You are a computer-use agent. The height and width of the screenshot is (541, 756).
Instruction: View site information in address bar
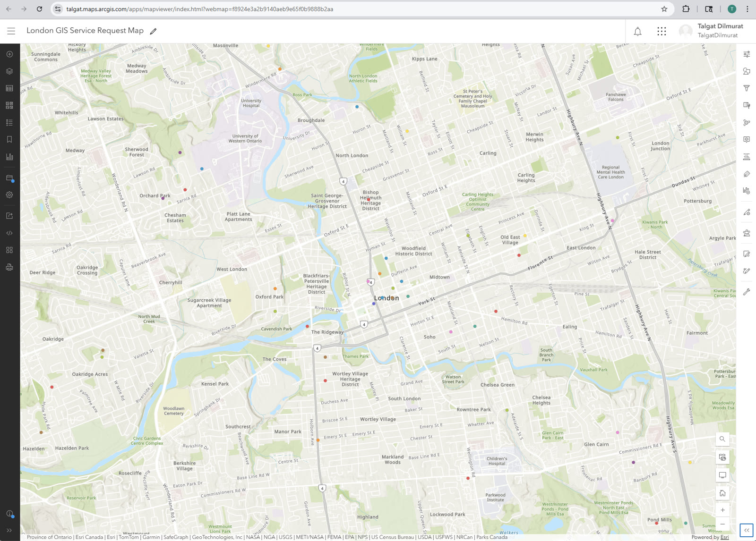coord(58,9)
